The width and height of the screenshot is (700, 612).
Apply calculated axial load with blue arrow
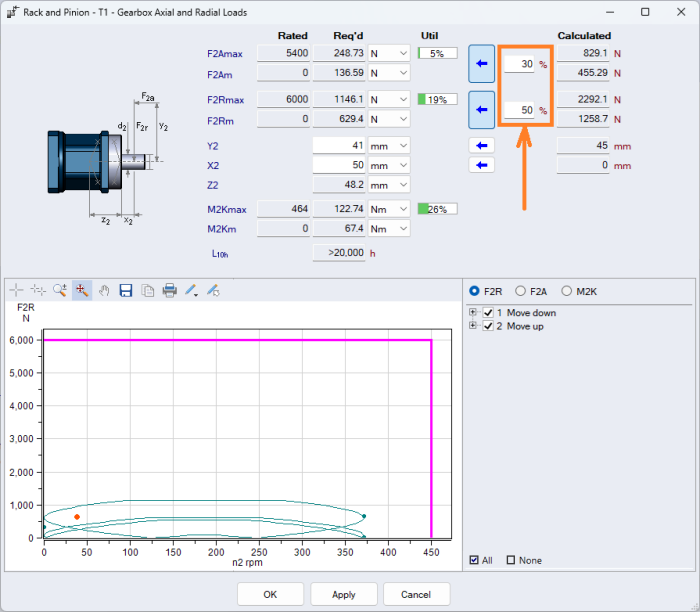point(482,63)
